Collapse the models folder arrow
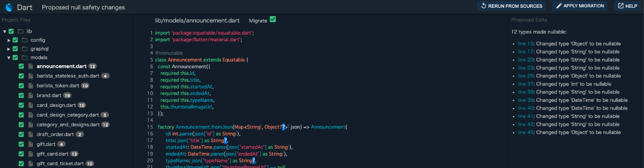 9,58
